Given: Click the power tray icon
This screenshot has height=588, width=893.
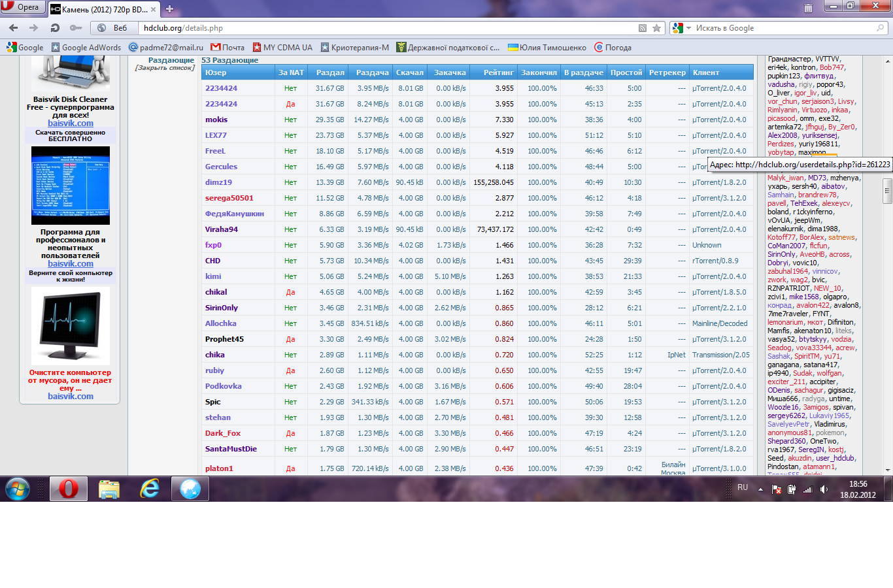Looking at the screenshot, I should pyautogui.click(x=792, y=489).
